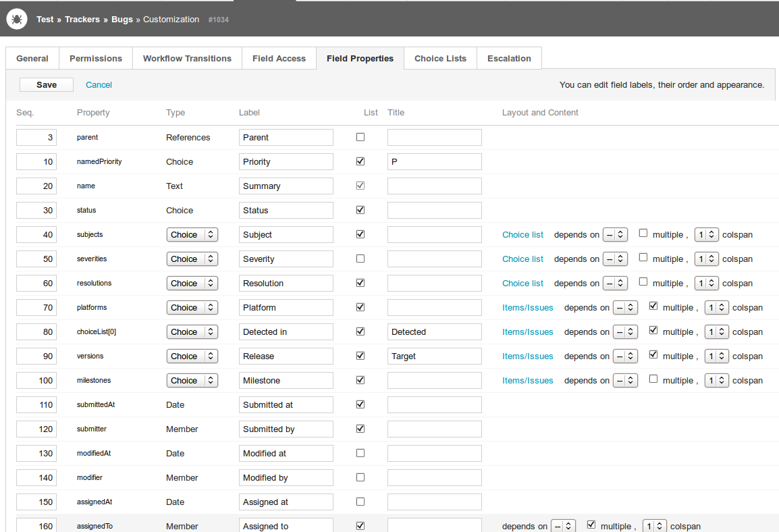Uncheck List checkbox for Priority row
Screen dimensions: 779x532
[x=360, y=161]
